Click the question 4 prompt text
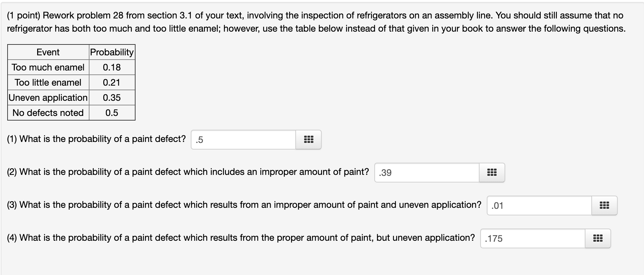The image size is (644, 275). tap(240, 237)
